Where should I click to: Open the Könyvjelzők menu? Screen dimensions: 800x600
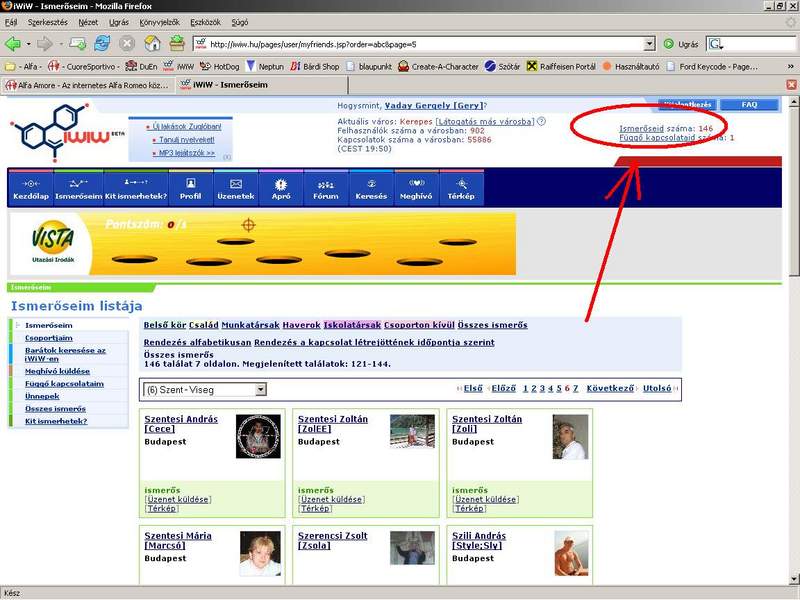pyautogui.click(x=159, y=22)
